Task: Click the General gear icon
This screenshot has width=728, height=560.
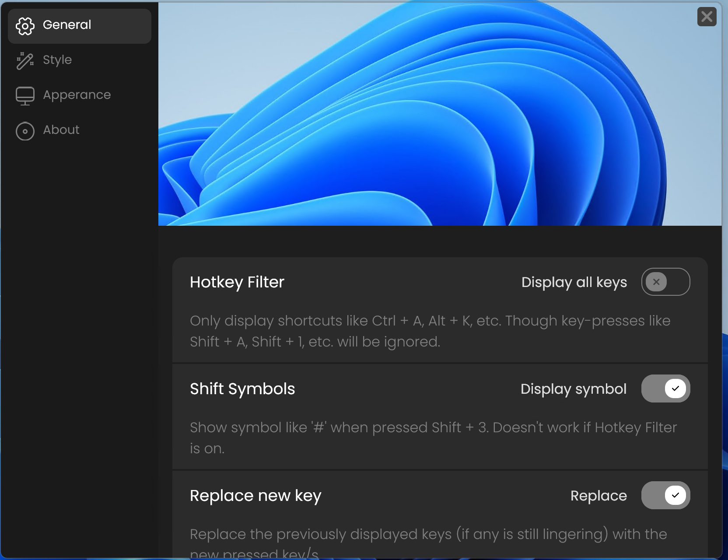Action: [x=25, y=26]
